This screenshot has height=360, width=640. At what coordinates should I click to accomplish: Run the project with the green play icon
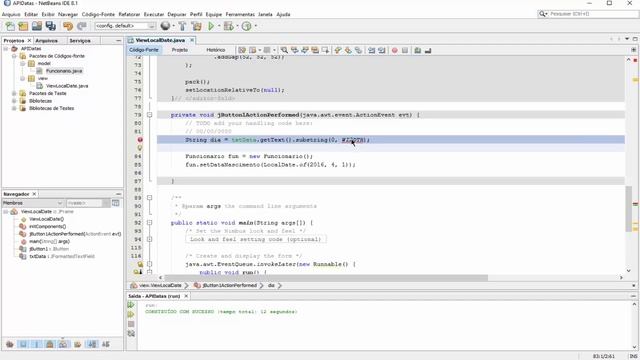pyautogui.click(x=211, y=26)
